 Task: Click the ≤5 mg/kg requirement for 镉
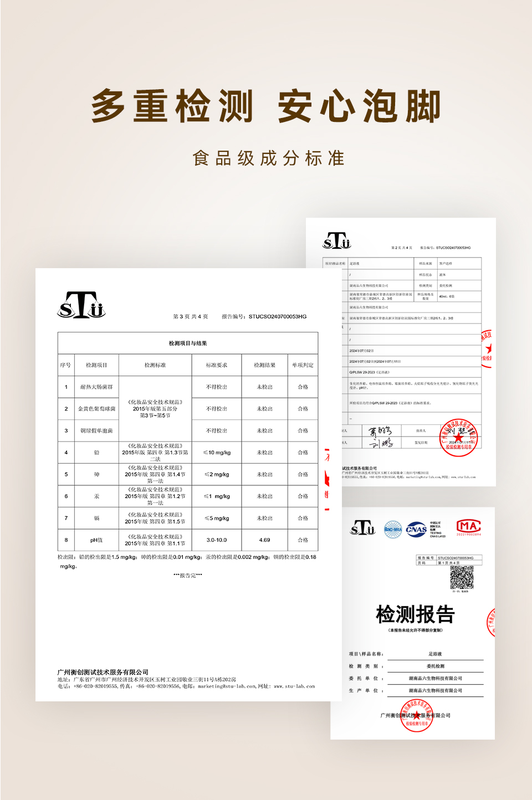pos(217,518)
